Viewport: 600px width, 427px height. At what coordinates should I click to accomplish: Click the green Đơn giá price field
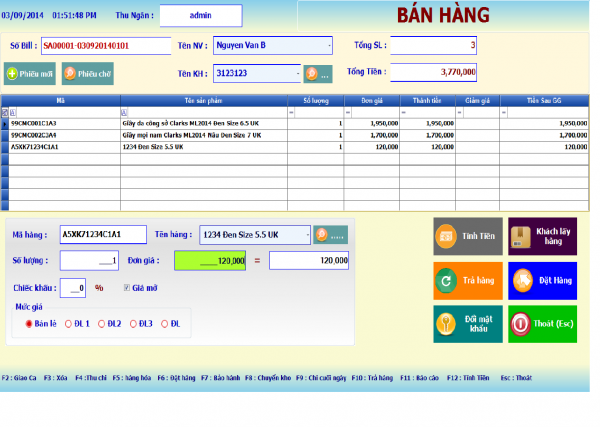click(210, 260)
